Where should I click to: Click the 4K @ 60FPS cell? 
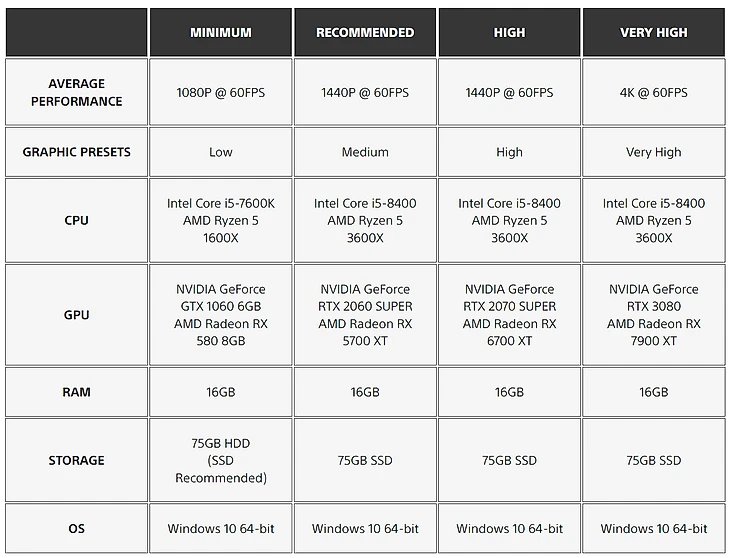[654, 92]
